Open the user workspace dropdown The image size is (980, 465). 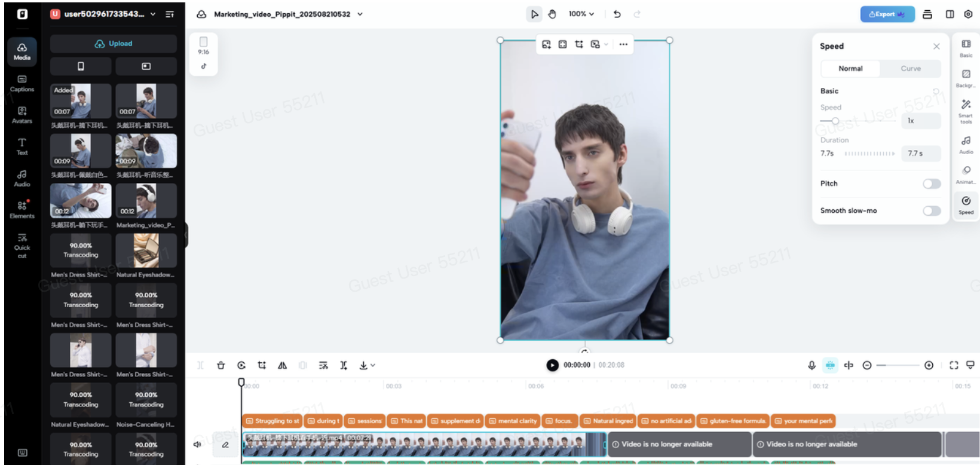tap(153, 14)
